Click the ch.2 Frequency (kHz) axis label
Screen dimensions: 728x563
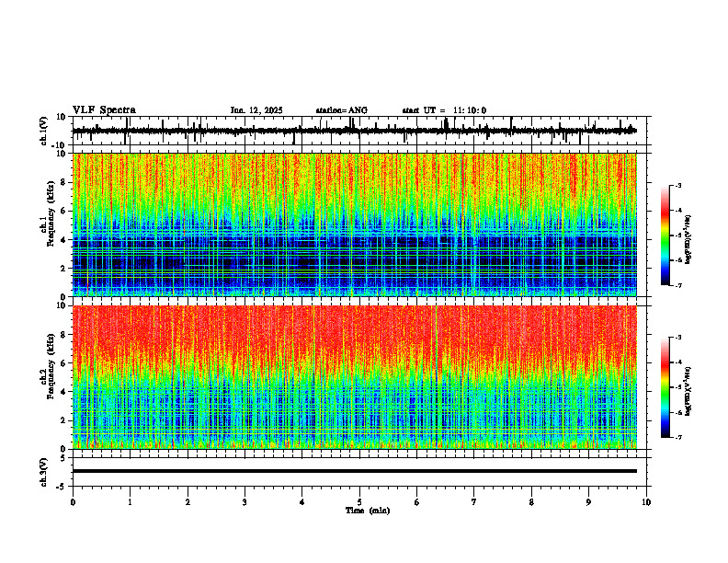pyautogui.click(x=51, y=366)
